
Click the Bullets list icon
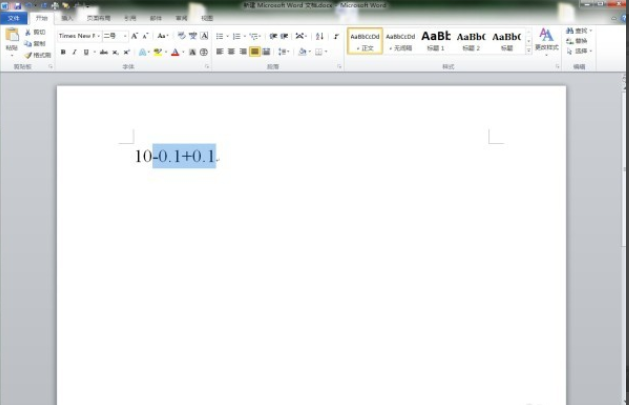(219, 36)
